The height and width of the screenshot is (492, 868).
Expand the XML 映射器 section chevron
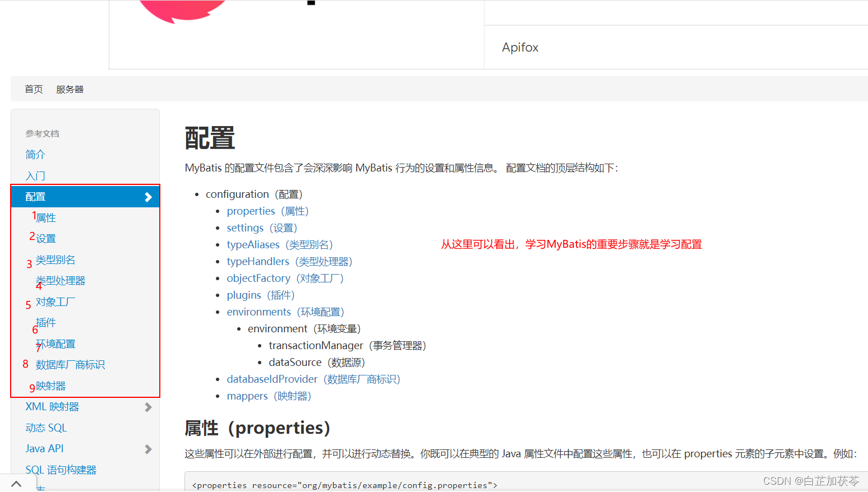(148, 407)
